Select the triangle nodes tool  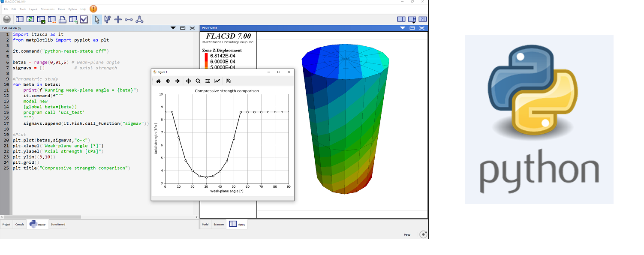139,19
